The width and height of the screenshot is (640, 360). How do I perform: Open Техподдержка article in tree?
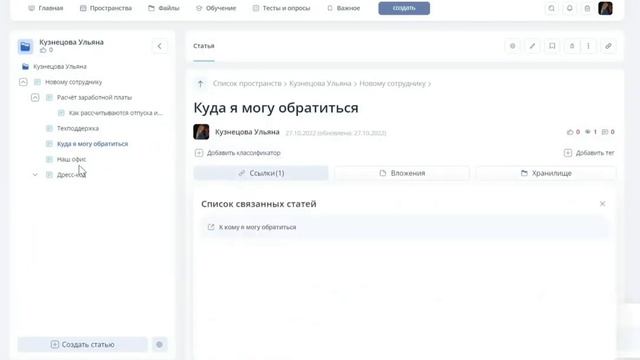pos(78,129)
